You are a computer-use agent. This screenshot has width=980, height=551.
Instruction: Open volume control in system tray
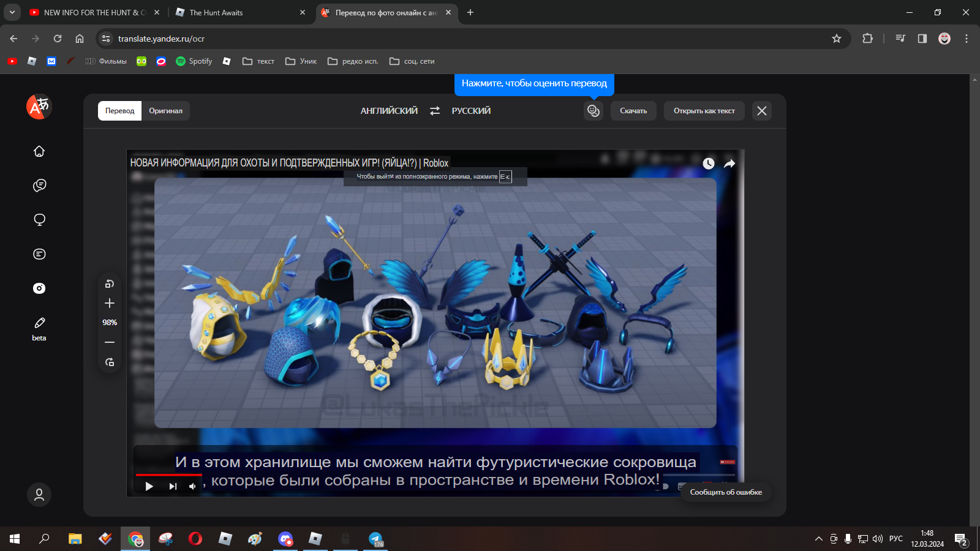tap(878, 539)
